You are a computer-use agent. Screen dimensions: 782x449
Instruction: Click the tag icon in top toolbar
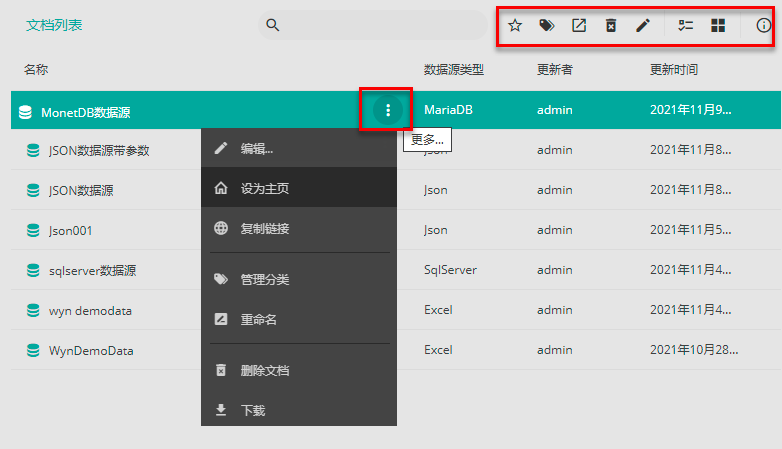(547, 26)
